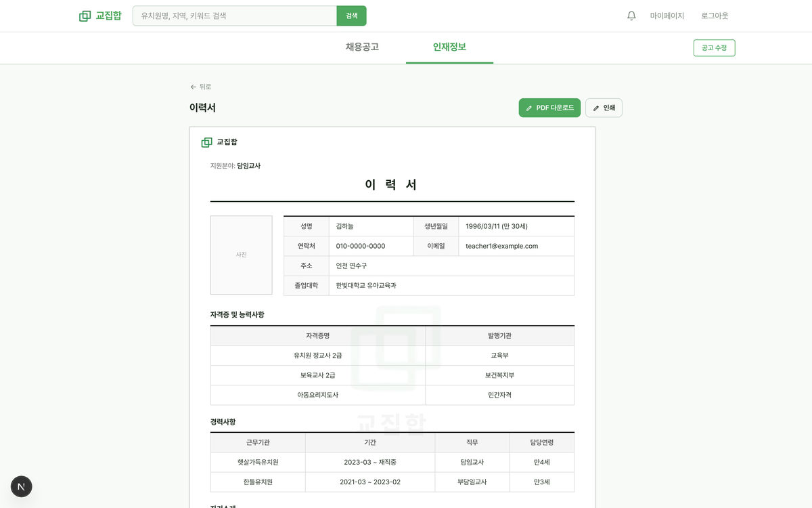Click the 보육교사 2급 certificate cell

point(318,375)
